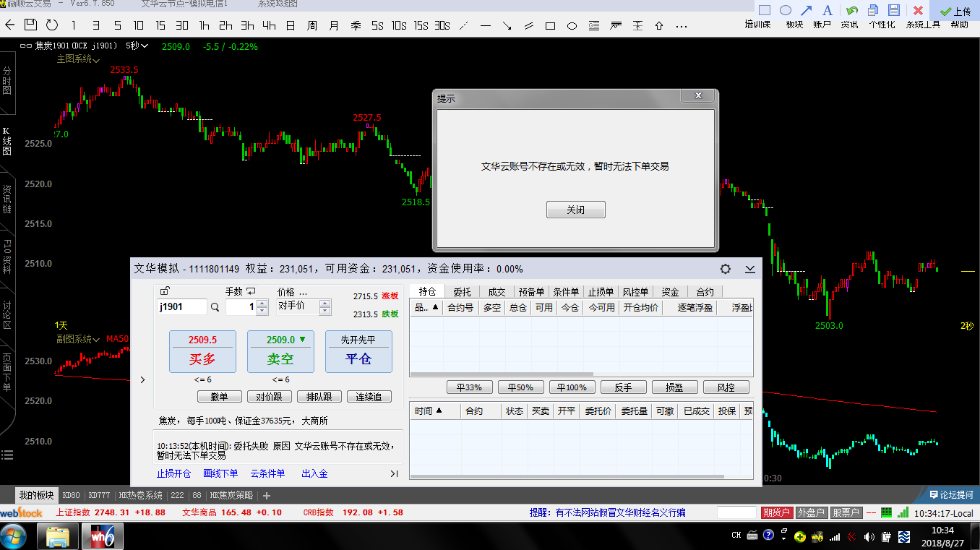The height and width of the screenshot is (550, 980).
Task: Select the text annotation tool (A)
Action: (x=828, y=10)
